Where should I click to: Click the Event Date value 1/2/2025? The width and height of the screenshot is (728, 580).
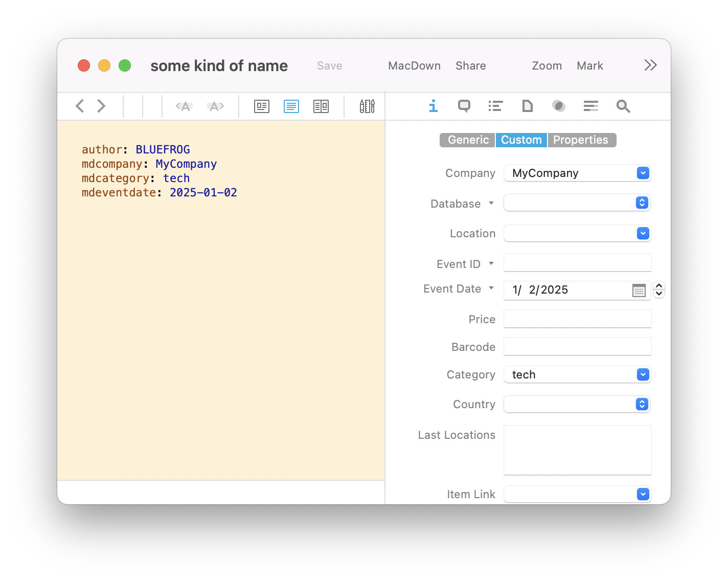click(x=540, y=290)
